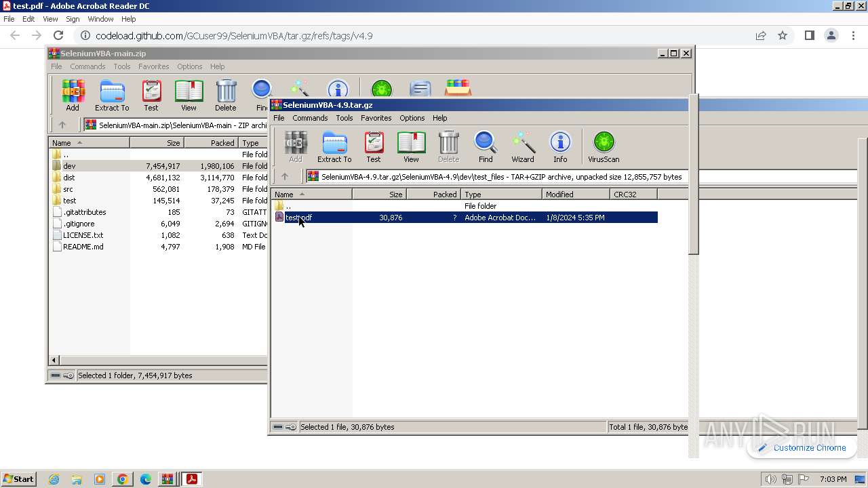Click View icon in SeleniumVBA-4.9.tar.gz toolbar
This screenshot has width=868, height=488.
(411, 147)
